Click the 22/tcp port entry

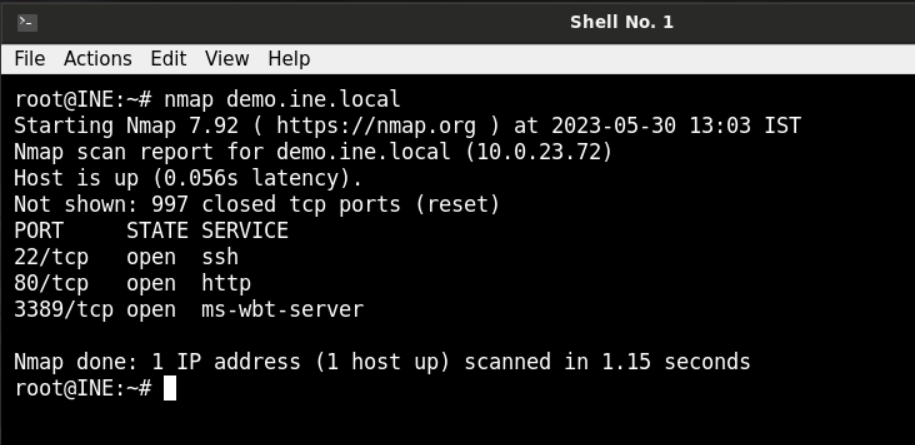pos(51,257)
